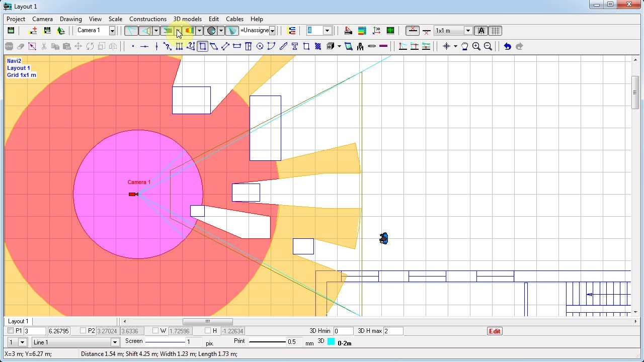Toggle the grid display button
This screenshot has width=644, height=362.
point(496,31)
